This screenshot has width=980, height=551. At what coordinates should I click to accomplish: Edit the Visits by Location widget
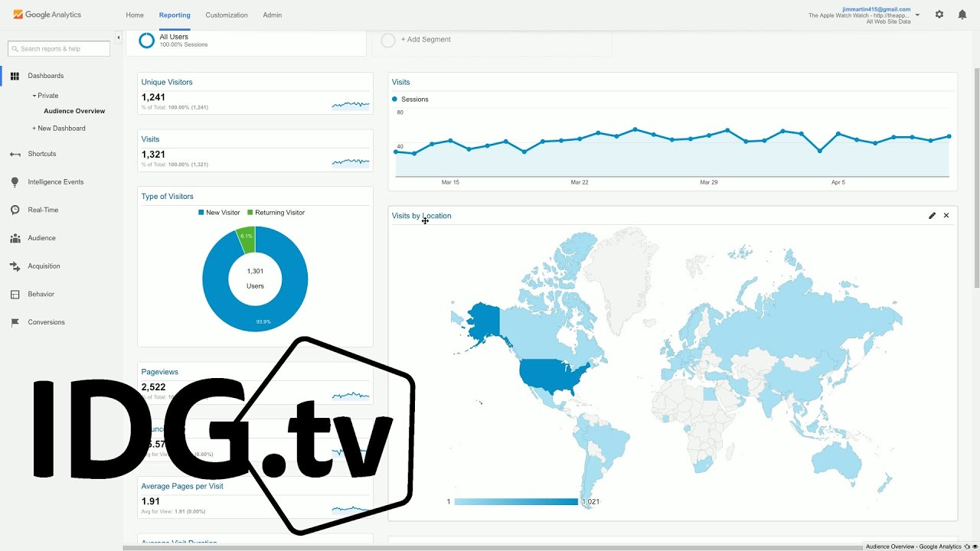pos(932,216)
